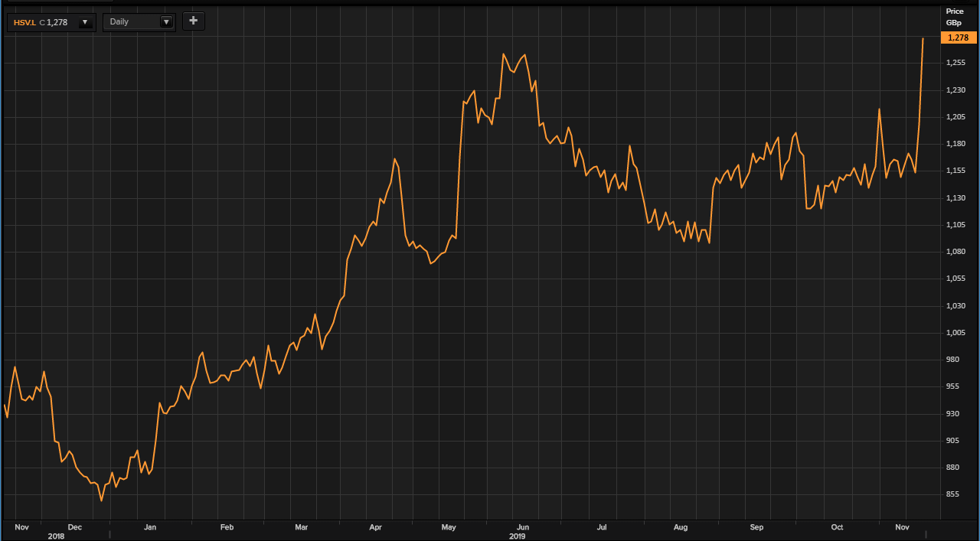Click the Jun month label
Viewport: 980px width, 541px height.
(x=523, y=527)
